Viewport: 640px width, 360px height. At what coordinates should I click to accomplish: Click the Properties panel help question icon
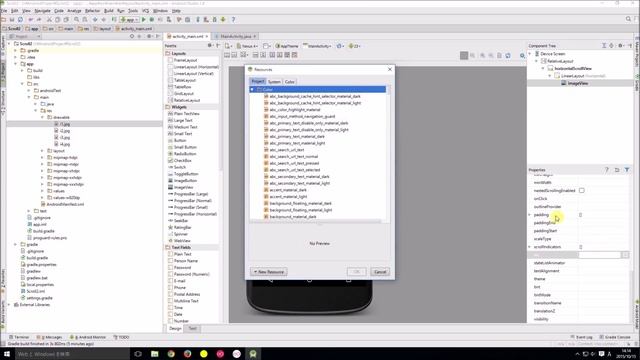coord(607,170)
